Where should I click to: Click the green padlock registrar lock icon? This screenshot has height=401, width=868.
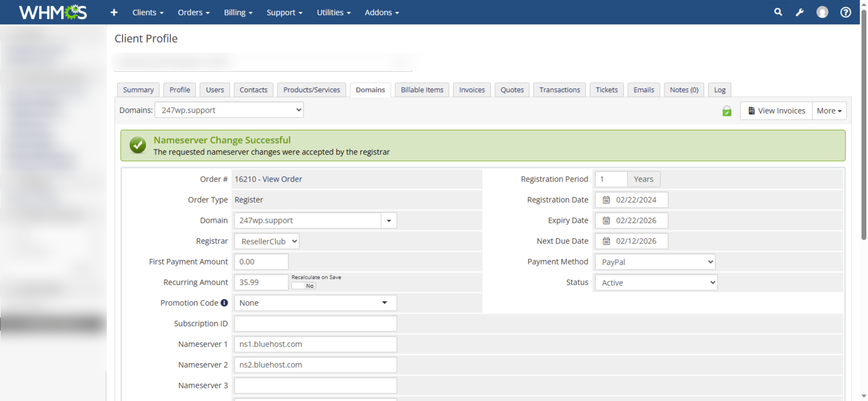click(x=727, y=111)
